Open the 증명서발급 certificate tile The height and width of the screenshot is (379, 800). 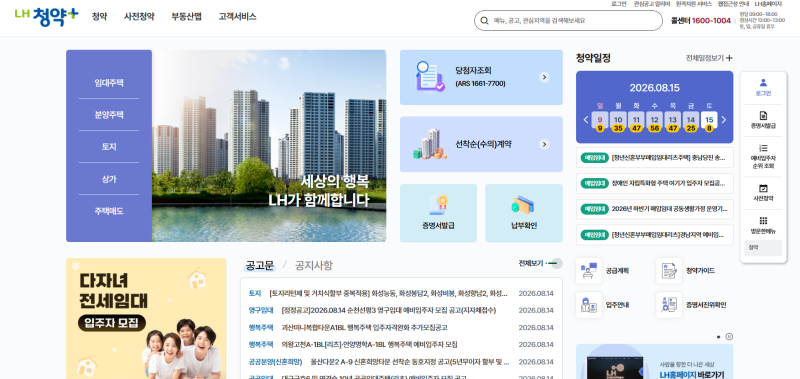pyautogui.click(x=438, y=213)
